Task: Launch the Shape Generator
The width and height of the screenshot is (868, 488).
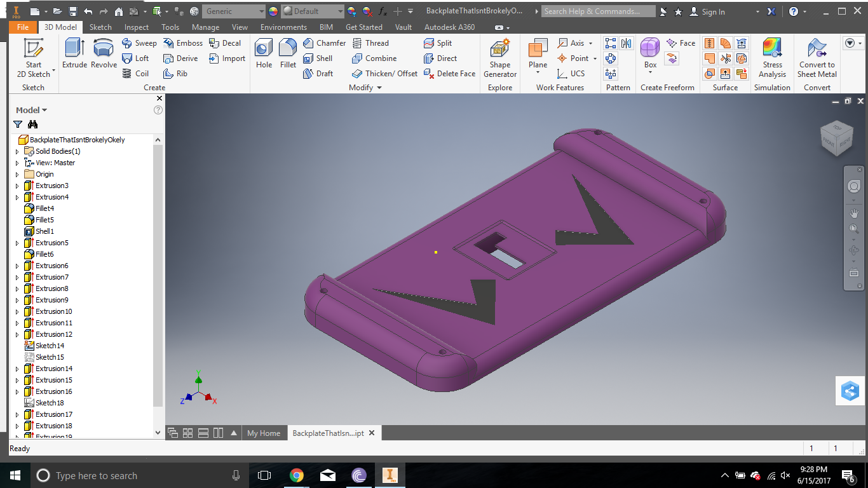Action: click(x=500, y=58)
